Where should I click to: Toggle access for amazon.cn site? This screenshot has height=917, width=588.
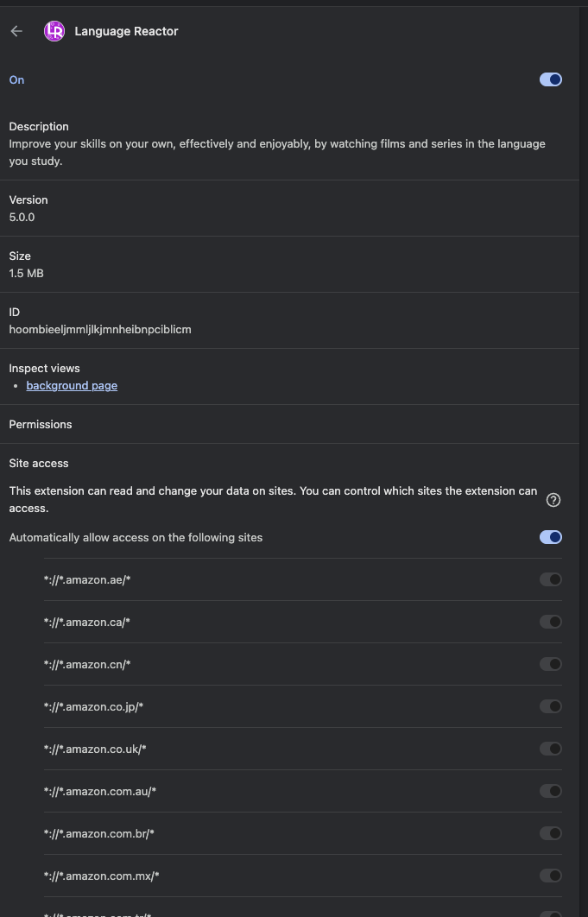(551, 664)
